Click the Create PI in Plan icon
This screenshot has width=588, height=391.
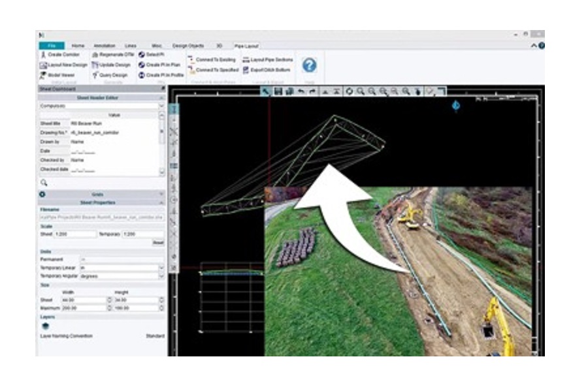(x=142, y=65)
